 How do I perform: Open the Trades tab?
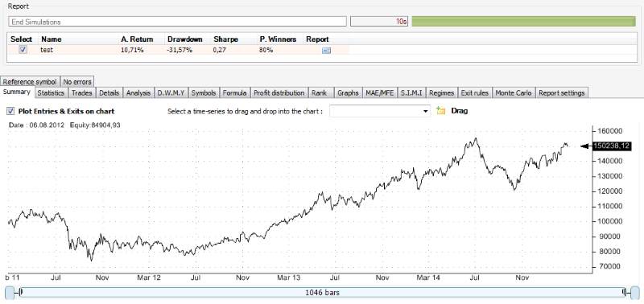click(x=82, y=93)
